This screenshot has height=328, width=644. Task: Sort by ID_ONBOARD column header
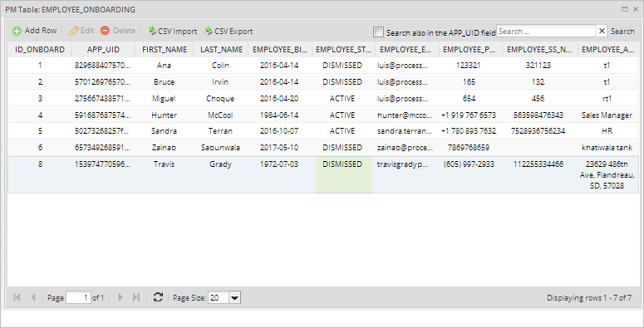40,50
